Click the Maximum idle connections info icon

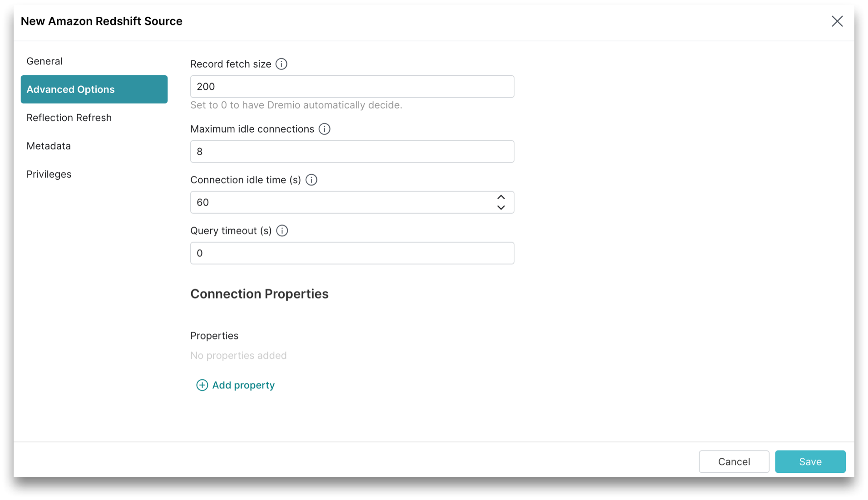(324, 129)
